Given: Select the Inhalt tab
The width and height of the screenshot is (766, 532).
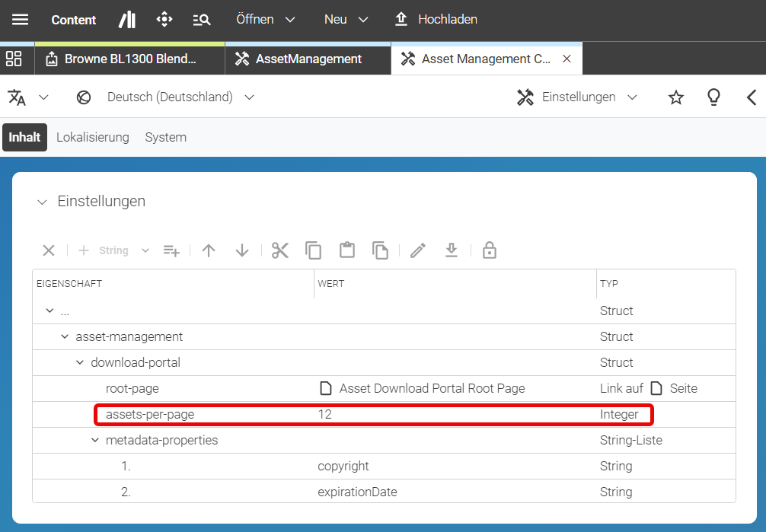Looking at the screenshot, I should pos(24,137).
